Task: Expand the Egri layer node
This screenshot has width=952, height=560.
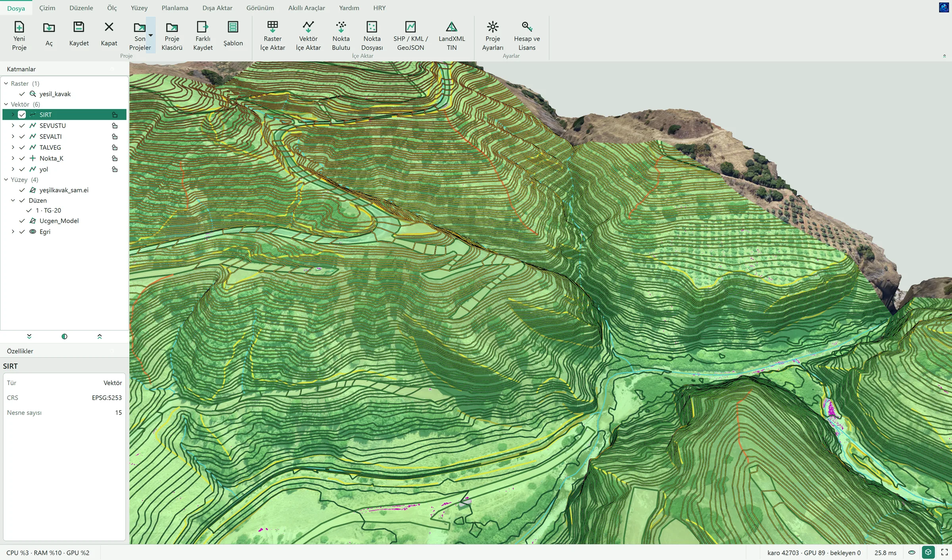Action: tap(13, 232)
